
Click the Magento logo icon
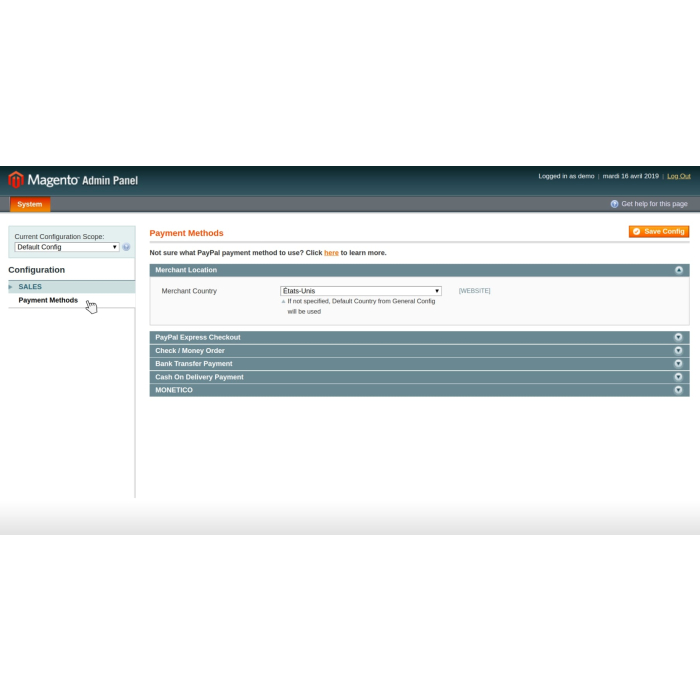16,179
